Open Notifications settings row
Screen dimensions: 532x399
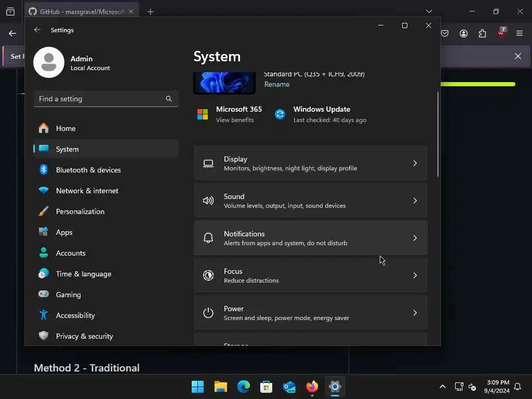(x=311, y=238)
